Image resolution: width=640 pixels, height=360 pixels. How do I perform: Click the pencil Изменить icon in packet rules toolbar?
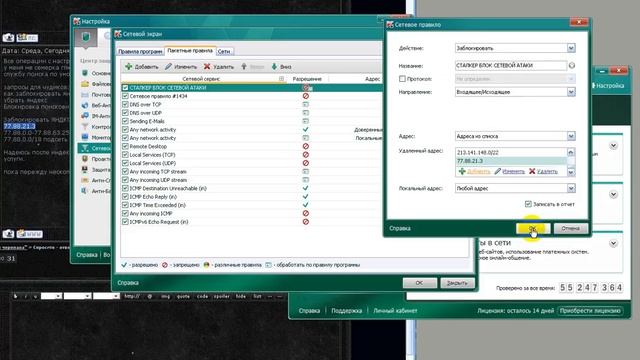tap(168, 67)
